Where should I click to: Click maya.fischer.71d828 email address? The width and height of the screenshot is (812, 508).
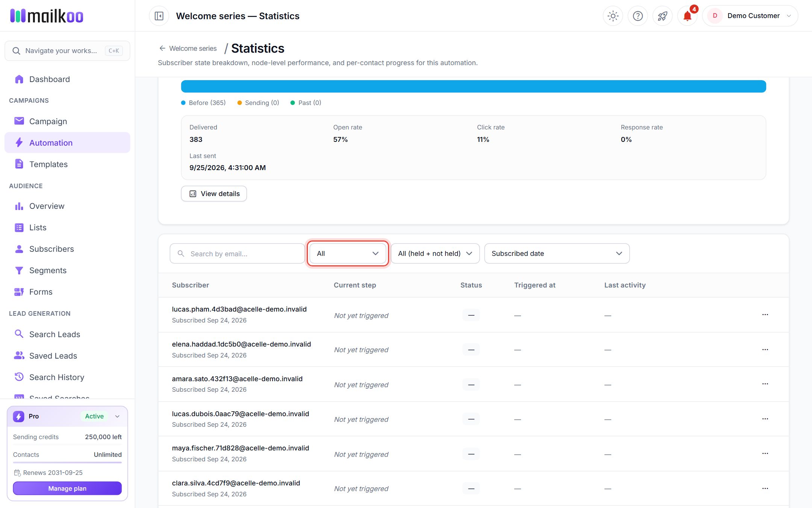pos(241,448)
